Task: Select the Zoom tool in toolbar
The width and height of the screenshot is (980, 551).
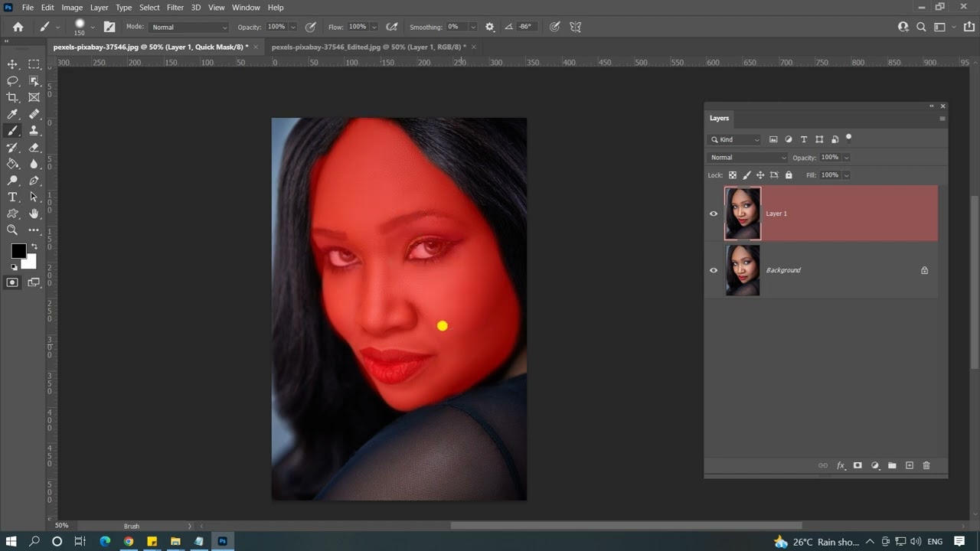Action: click(12, 230)
